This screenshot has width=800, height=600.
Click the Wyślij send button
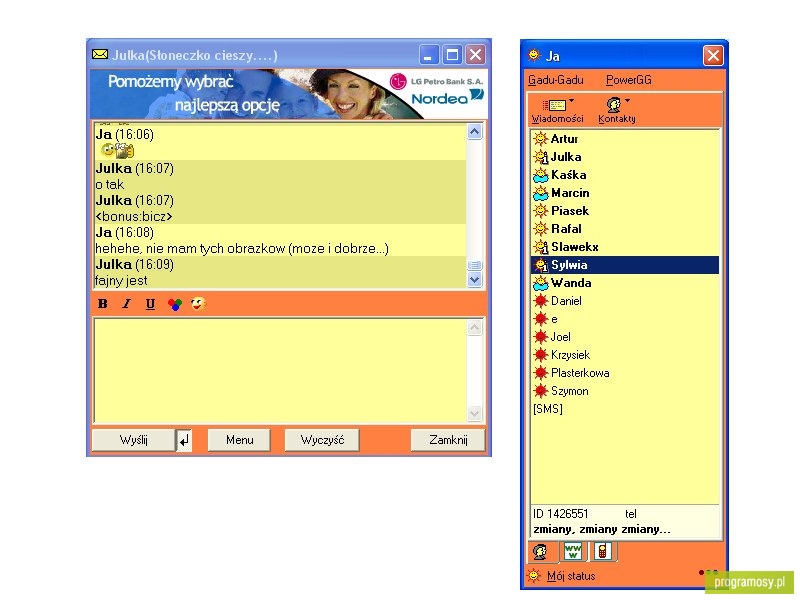coord(134,440)
